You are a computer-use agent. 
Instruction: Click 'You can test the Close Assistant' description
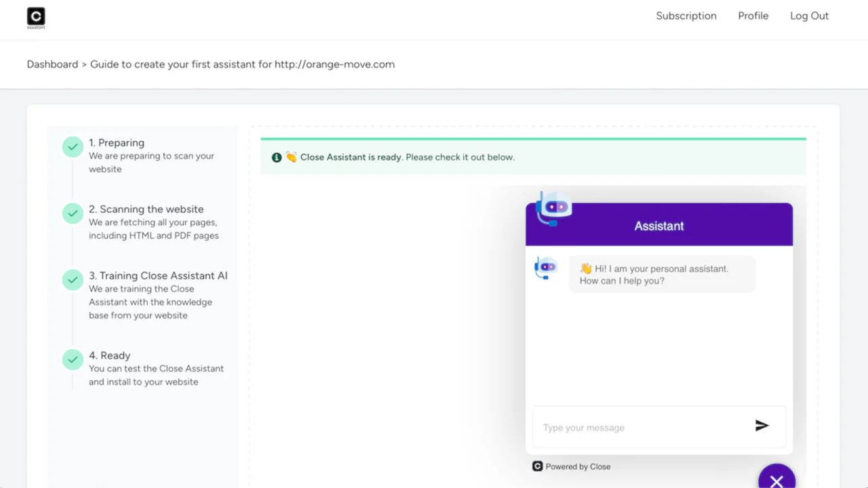(x=156, y=375)
